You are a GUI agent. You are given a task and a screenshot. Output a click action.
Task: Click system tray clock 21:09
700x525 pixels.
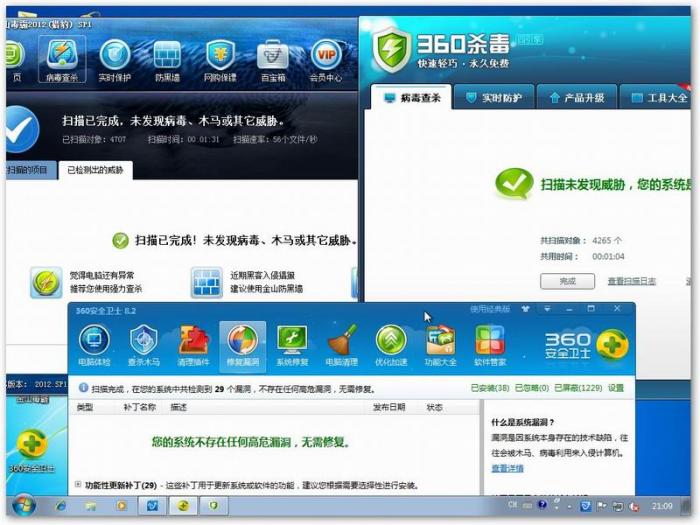[x=662, y=506]
